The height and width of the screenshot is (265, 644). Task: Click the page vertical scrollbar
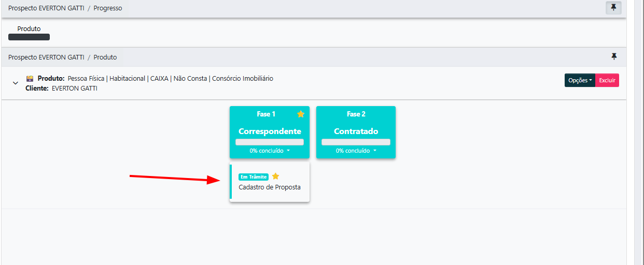coord(639,132)
